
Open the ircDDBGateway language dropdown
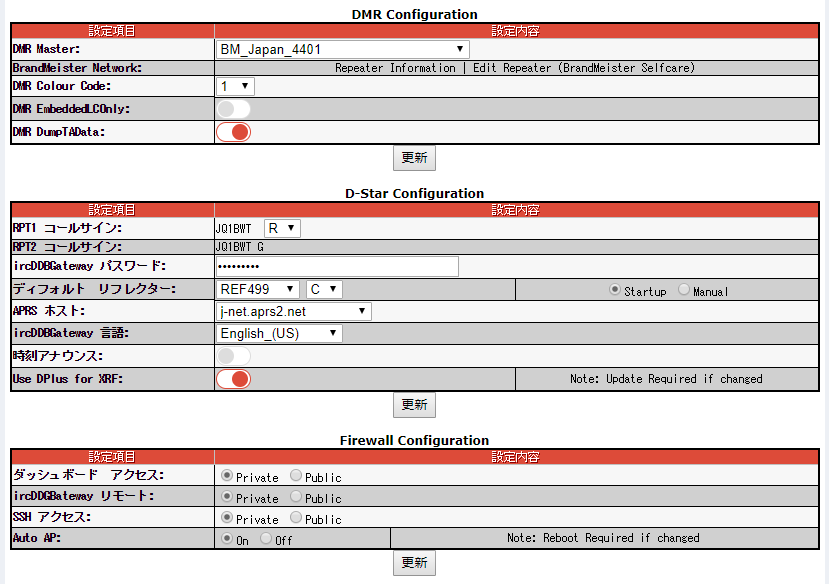coord(279,334)
